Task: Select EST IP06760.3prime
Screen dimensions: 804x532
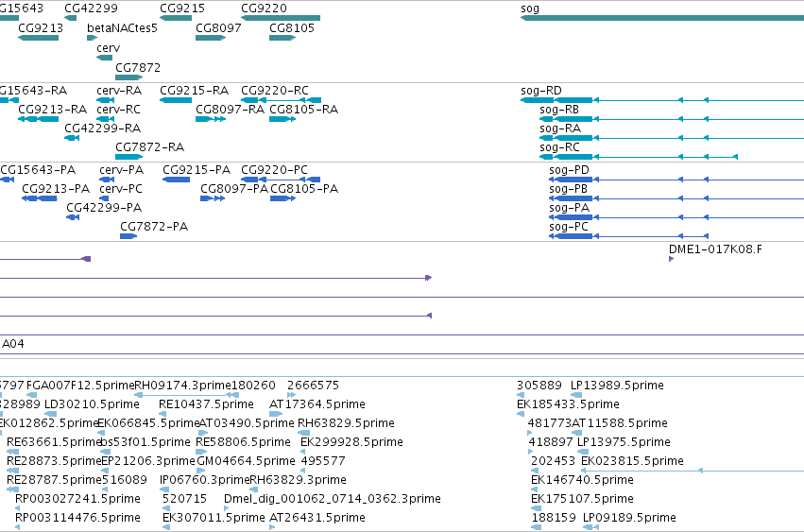Action: [x=163, y=489]
